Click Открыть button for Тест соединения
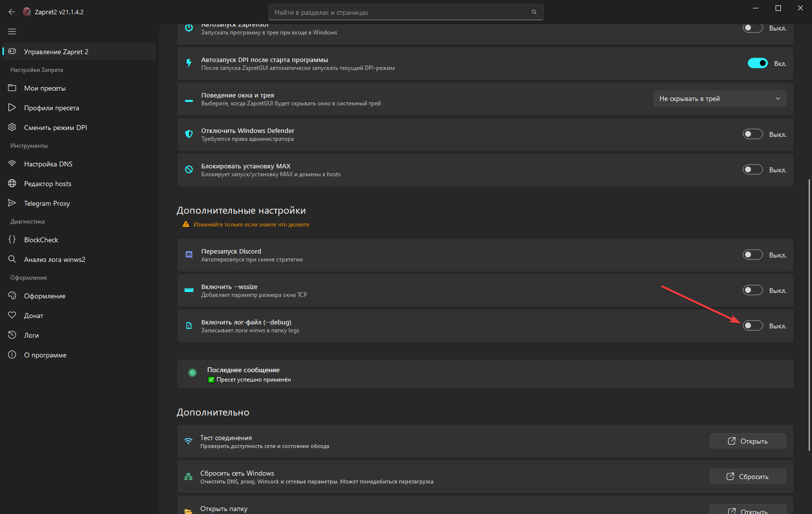 [x=748, y=441]
